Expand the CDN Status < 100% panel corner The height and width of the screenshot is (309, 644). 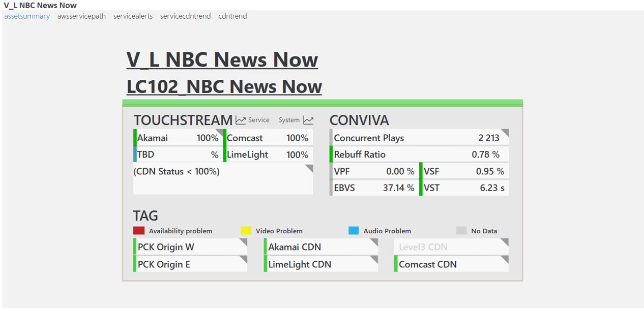point(309,168)
